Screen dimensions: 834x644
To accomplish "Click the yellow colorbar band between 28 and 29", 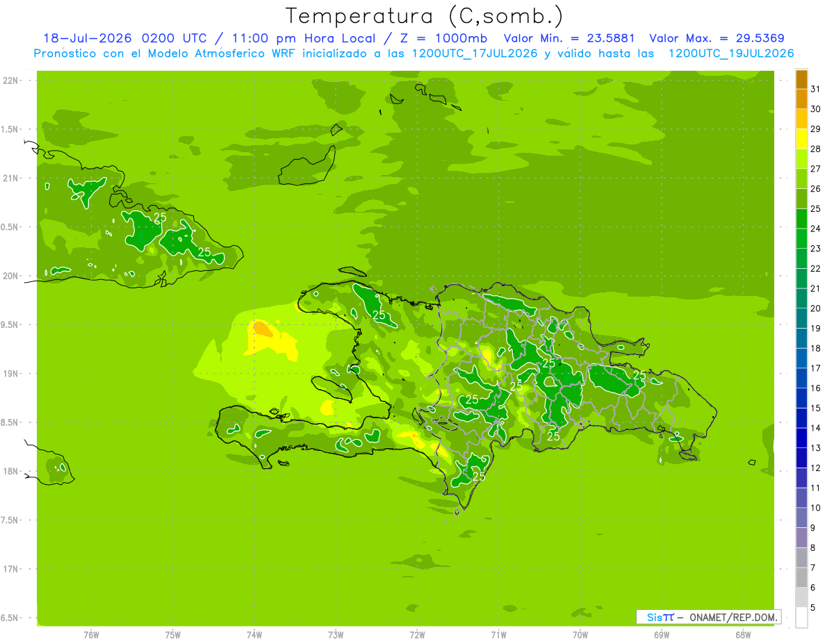I will pyautogui.click(x=801, y=138).
